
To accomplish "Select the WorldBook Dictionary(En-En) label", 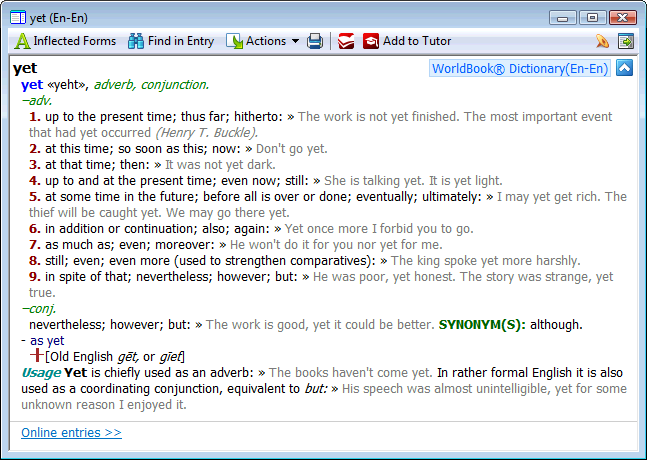I will pyautogui.click(x=520, y=68).
